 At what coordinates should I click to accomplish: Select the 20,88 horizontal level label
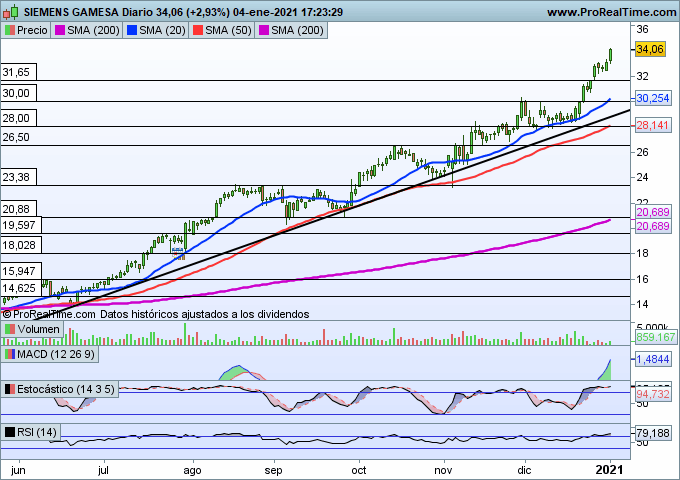tap(18, 209)
